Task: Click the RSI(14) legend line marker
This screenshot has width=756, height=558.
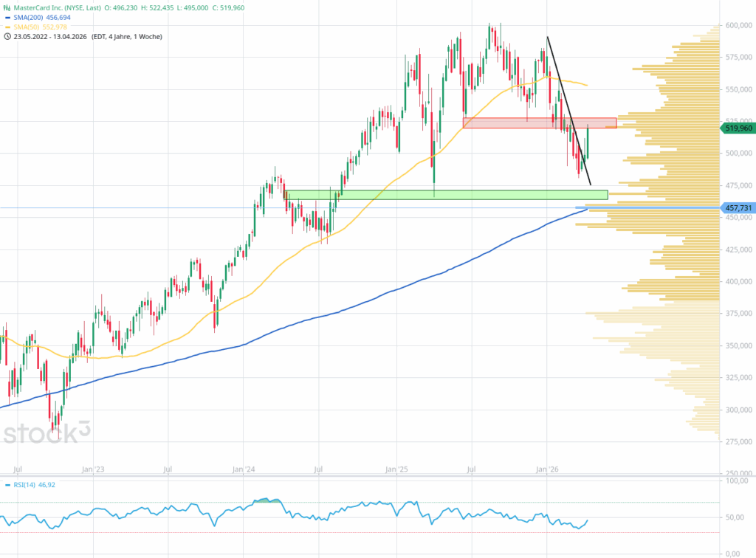Action: pyautogui.click(x=8, y=485)
